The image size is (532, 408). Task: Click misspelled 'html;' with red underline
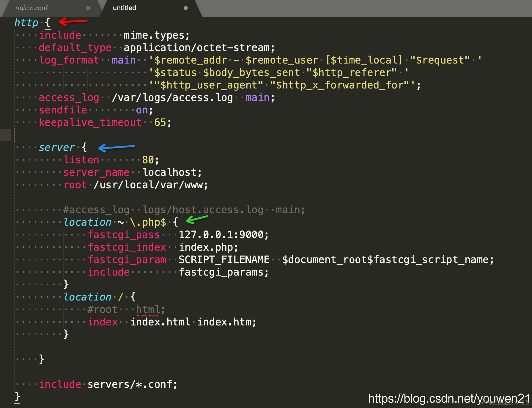150,310
